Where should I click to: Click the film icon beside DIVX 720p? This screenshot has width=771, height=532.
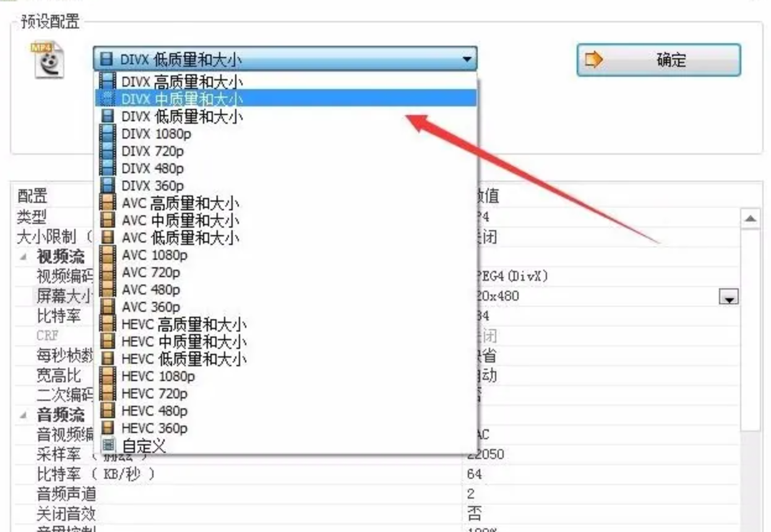pyautogui.click(x=108, y=150)
